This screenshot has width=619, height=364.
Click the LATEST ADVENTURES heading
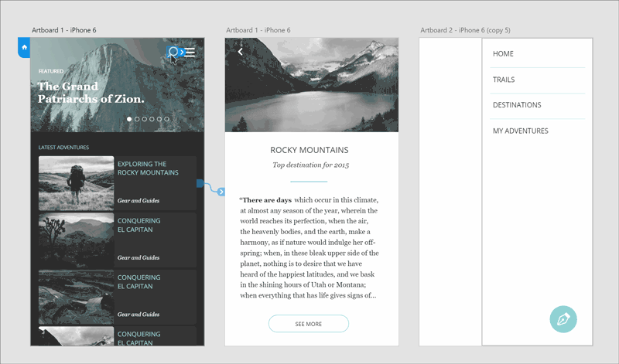click(63, 147)
